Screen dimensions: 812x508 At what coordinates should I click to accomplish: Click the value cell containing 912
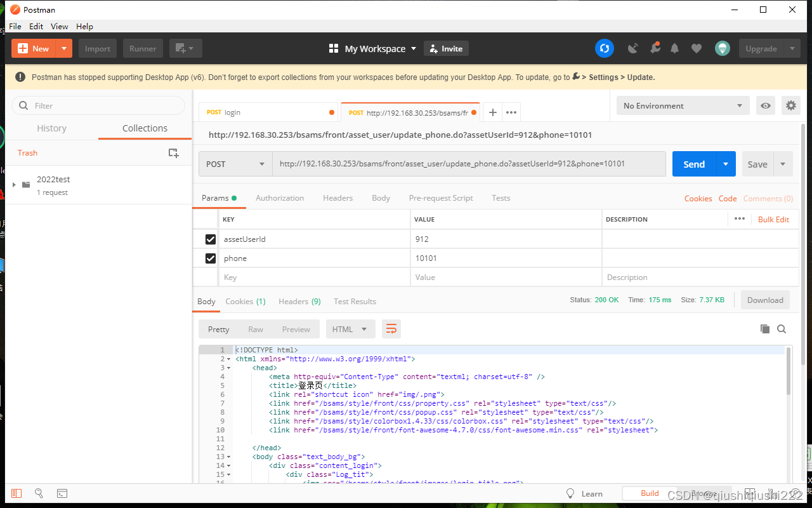506,239
